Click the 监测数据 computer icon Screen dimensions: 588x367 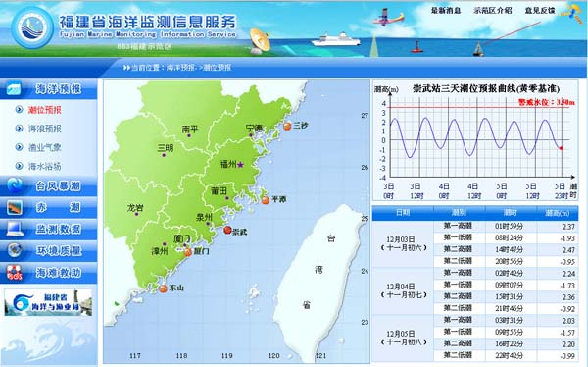(15, 229)
